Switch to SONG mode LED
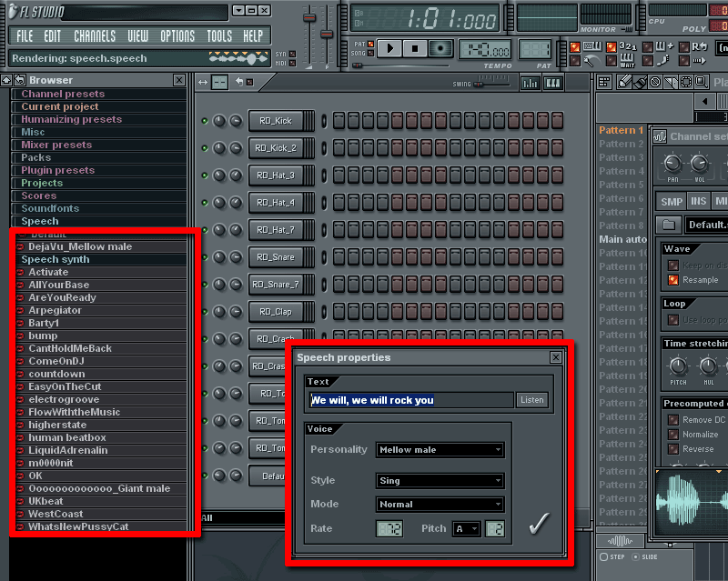 point(371,53)
